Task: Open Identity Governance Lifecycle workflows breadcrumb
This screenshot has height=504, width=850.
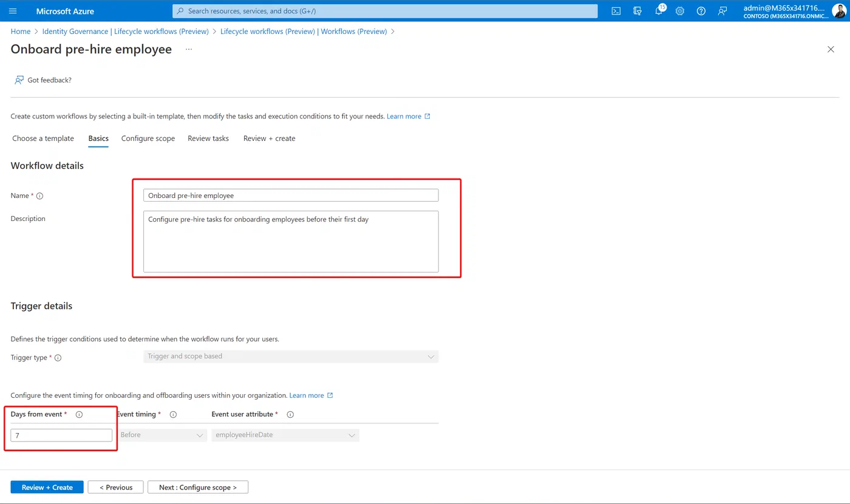Action: click(126, 31)
